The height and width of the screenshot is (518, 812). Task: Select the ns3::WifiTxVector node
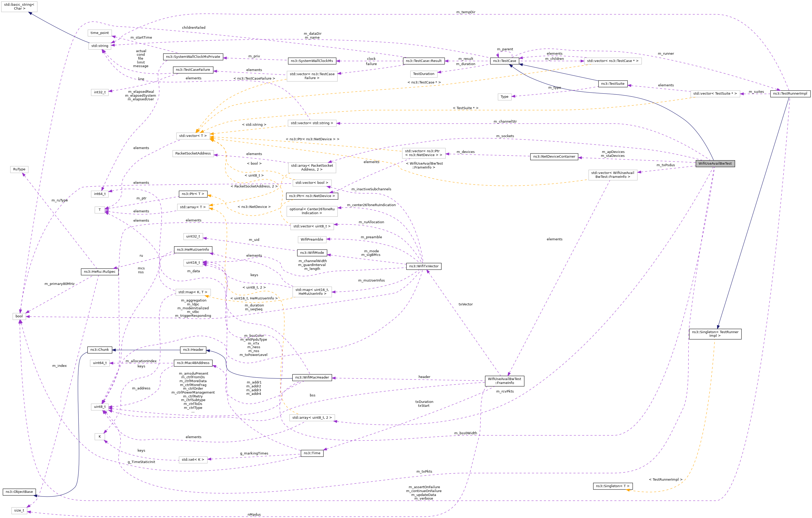click(x=423, y=266)
